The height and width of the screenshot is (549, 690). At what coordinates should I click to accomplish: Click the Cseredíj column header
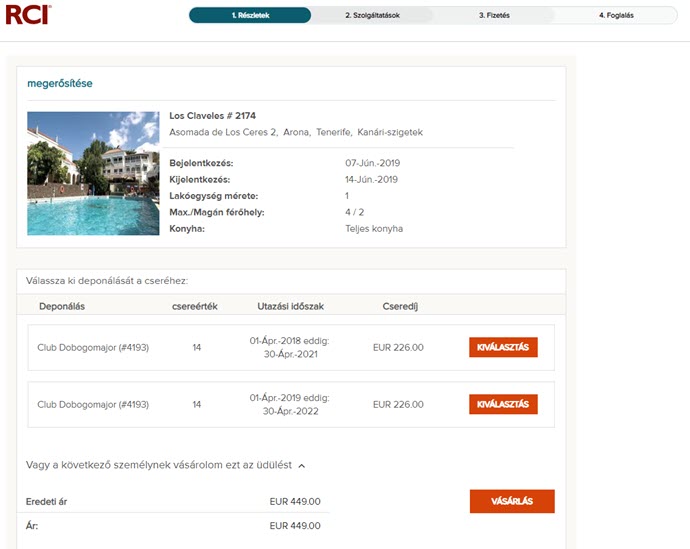400,307
